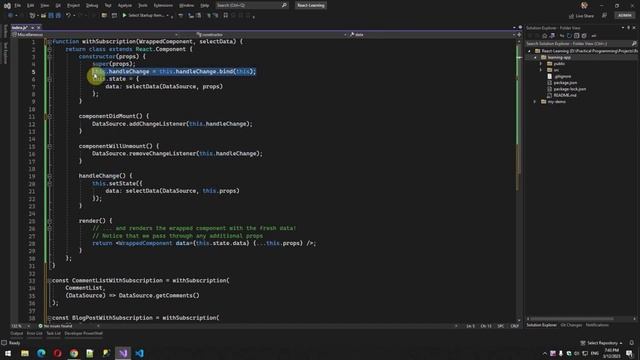Click the Solution Explorer search magnifier icon

(x=634, y=43)
